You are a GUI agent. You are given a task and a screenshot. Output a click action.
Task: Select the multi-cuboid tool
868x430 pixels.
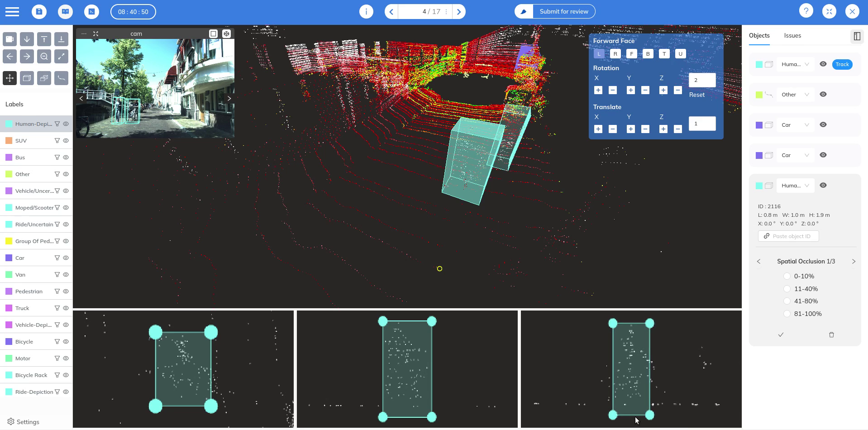point(44,78)
